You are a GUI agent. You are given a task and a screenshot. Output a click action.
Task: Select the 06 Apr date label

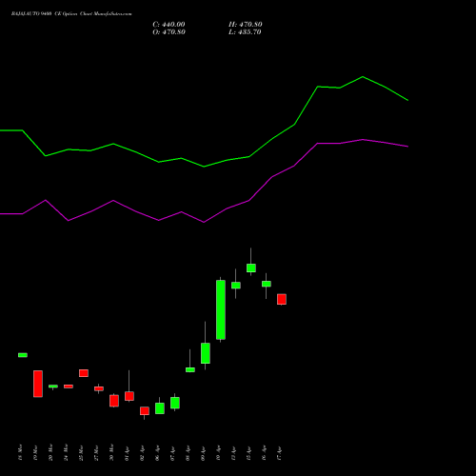(157, 452)
